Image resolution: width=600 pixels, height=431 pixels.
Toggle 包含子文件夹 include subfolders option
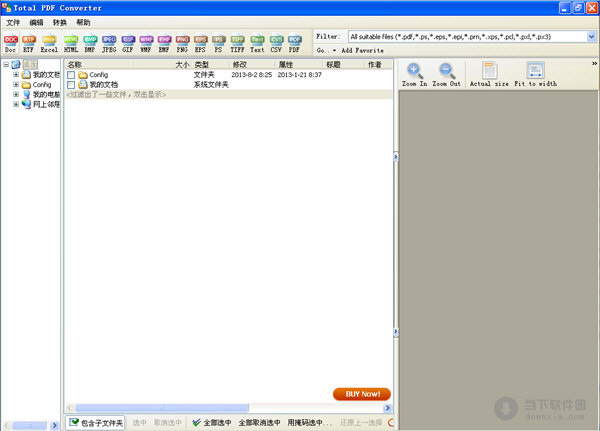(96, 423)
